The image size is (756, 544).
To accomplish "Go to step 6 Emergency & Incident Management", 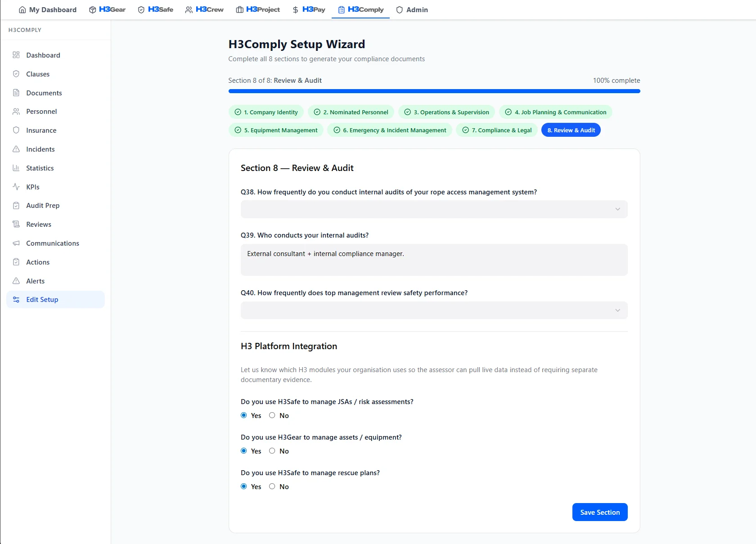I will point(390,130).
